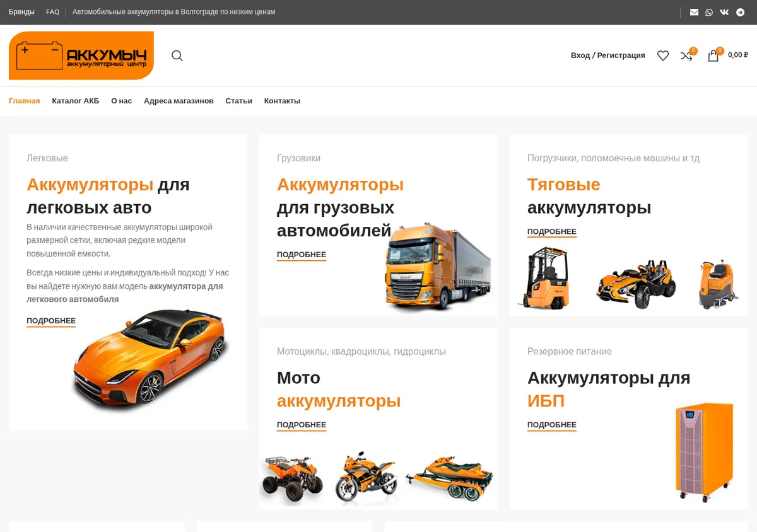
Task: Click Подробнее under Тяговые аккумуляторы
Action: point(552,231)
